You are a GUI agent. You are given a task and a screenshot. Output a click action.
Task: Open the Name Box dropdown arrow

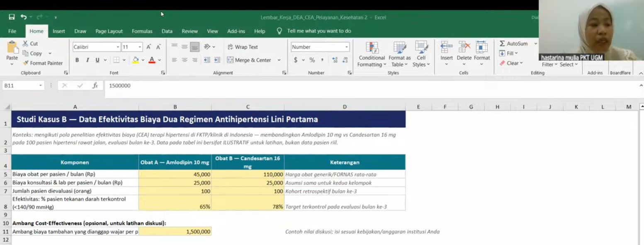point(40,86)
